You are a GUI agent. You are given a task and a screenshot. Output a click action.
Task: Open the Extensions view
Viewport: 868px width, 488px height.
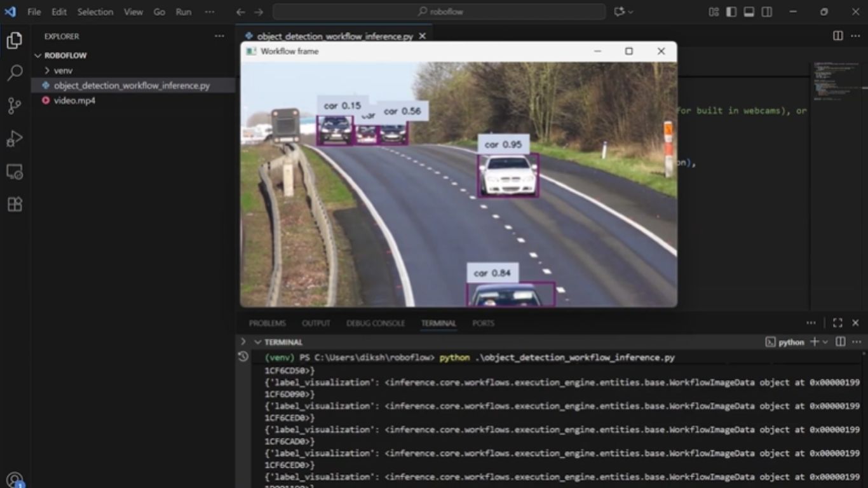pyautogui.click(x=14, y=204)
